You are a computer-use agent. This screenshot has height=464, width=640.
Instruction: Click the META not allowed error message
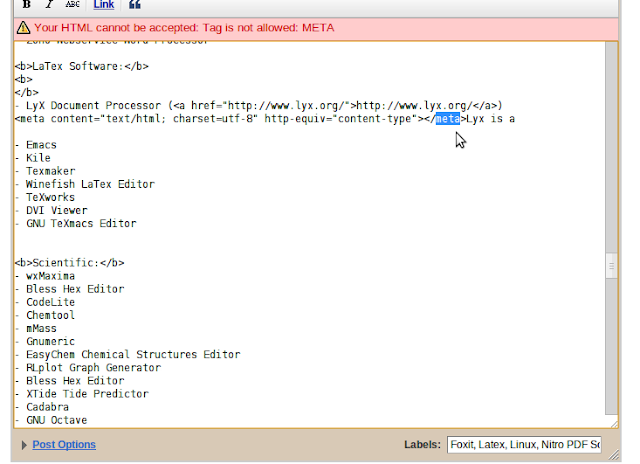184,28
